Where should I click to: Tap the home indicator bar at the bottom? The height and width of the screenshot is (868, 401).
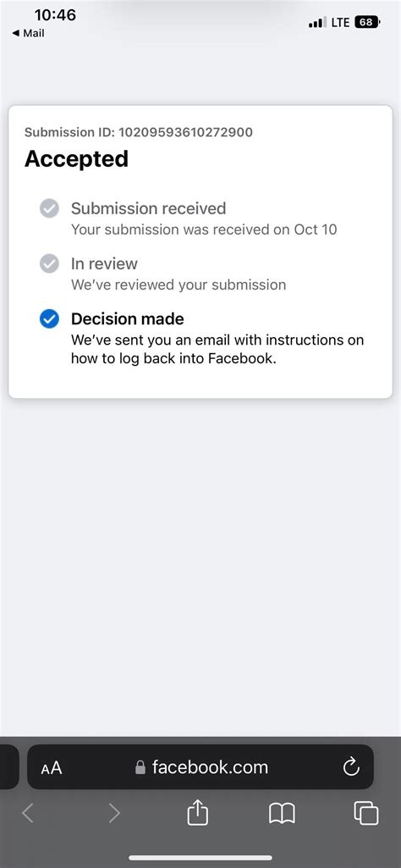pyautogui.click(x=200, y=858)
